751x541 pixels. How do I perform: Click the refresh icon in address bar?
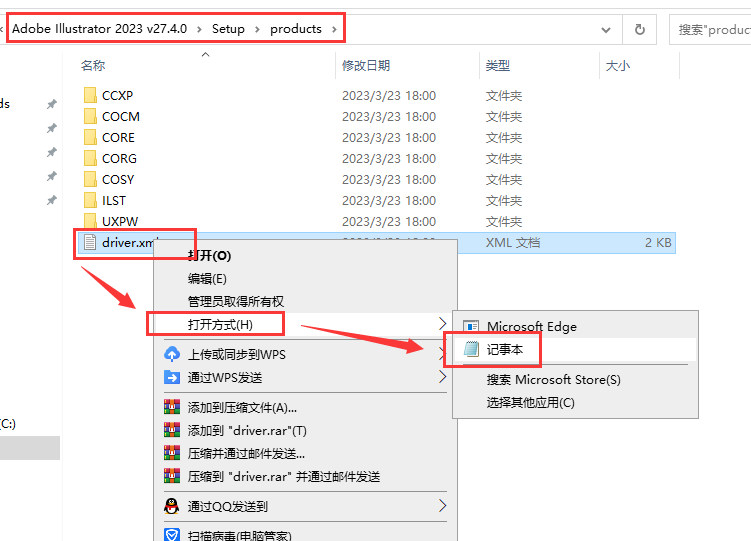tap(639, 30)
